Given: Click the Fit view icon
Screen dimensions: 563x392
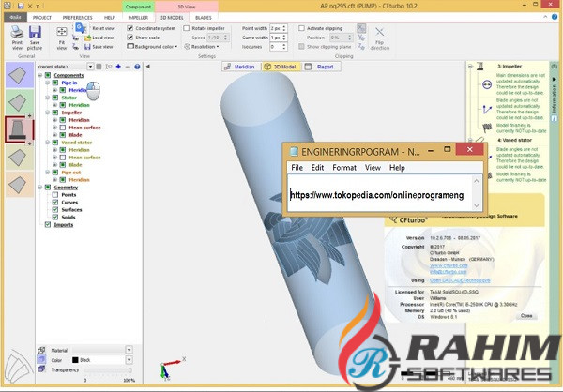Looking at the screenshot, I should pos(62,32).
